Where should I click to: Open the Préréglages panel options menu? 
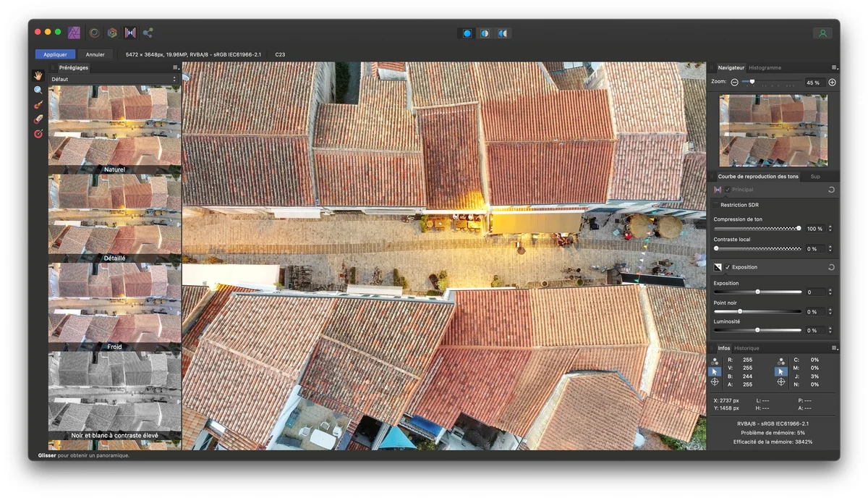pos(175,67)
